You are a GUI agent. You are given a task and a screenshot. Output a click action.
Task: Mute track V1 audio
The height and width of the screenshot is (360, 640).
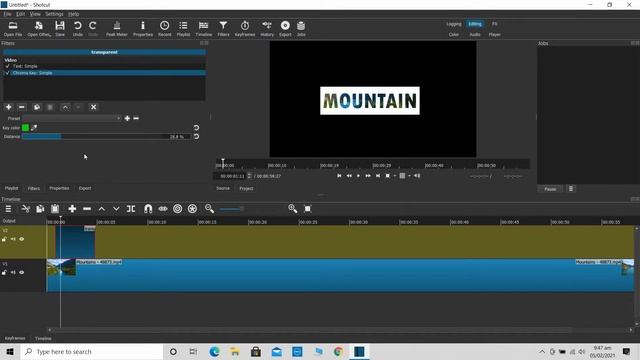pyautogui.click(x=13, y=273)
